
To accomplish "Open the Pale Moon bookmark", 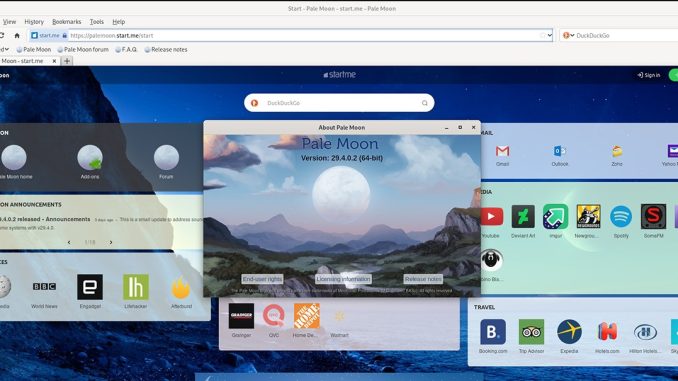I will point(34,49).
